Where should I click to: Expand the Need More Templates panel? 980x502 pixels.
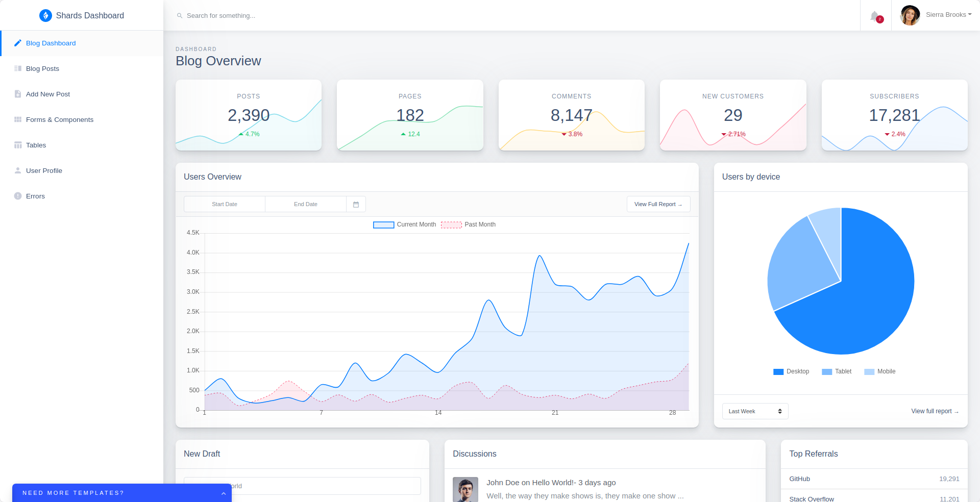122,493
